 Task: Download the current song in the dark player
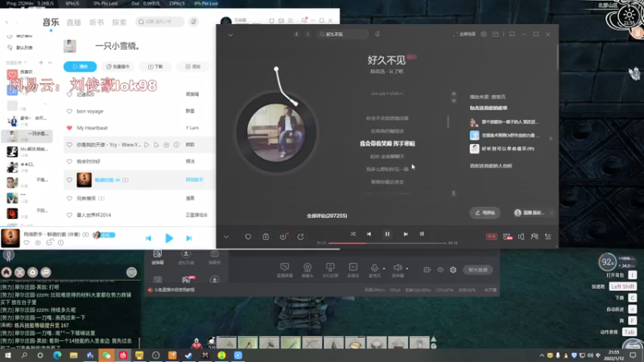pos(283,237)
